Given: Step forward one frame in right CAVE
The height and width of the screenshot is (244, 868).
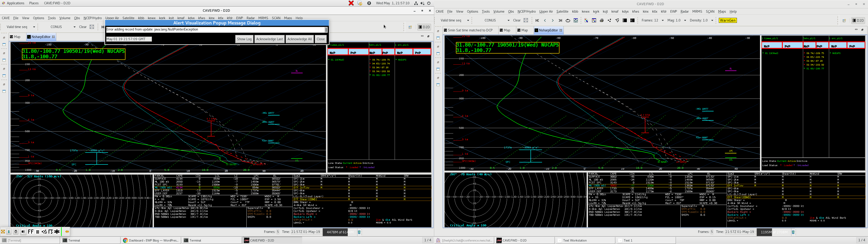Looking at the screenshot, I should [x=553, y=21].
